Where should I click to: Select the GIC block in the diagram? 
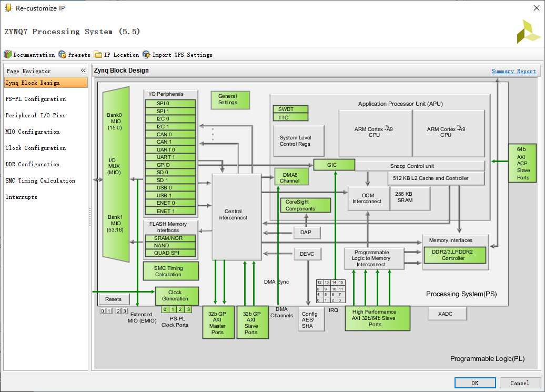[x=334, y=165]
